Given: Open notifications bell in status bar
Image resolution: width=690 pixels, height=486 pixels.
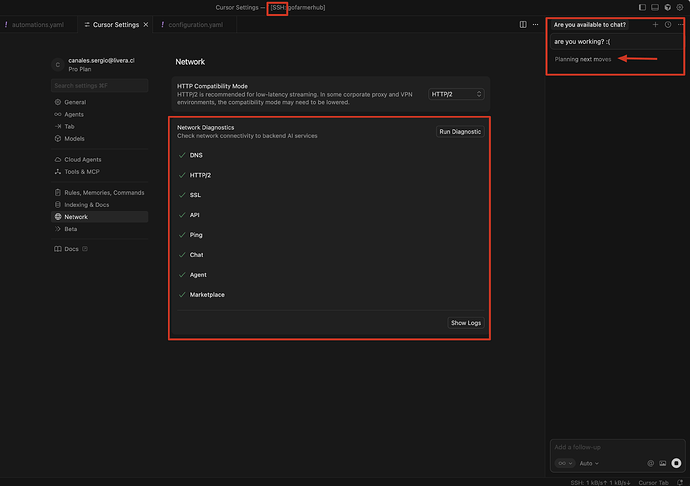Looking at the screenshot, I should coord(680,482).
